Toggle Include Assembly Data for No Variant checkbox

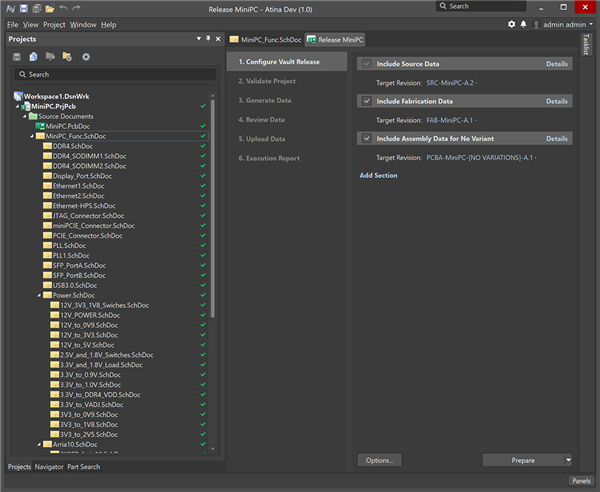366,139
